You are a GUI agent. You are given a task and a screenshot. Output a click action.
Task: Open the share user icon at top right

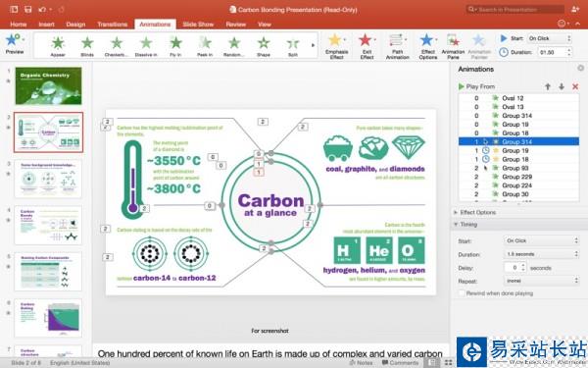click(575, 10)
